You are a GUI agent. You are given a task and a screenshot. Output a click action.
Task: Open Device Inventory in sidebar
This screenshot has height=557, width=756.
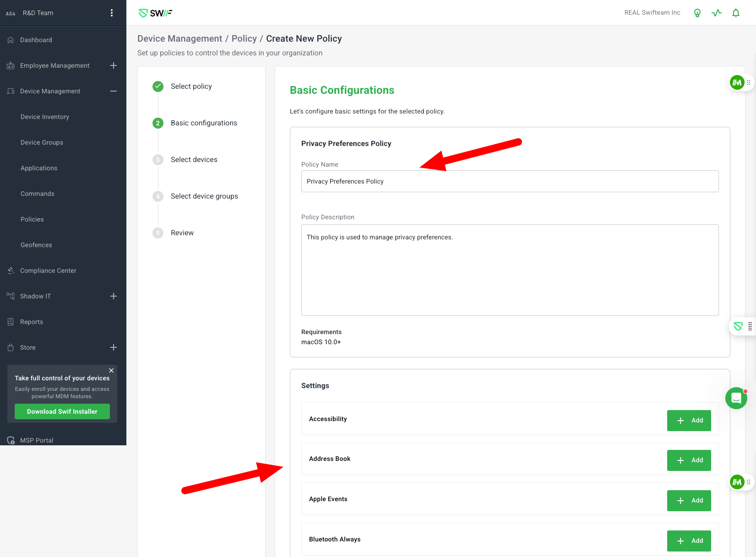(45, 117)
